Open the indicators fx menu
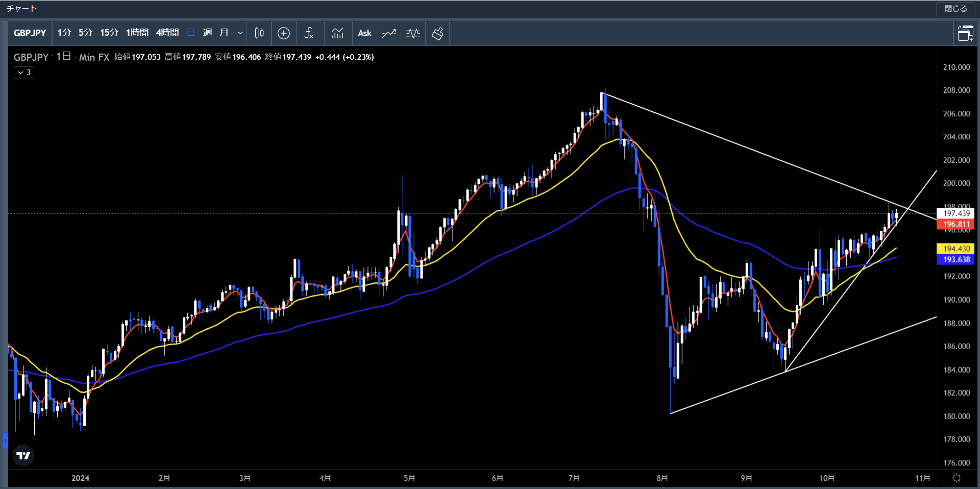The image size is (980, 489). [309, 33]
